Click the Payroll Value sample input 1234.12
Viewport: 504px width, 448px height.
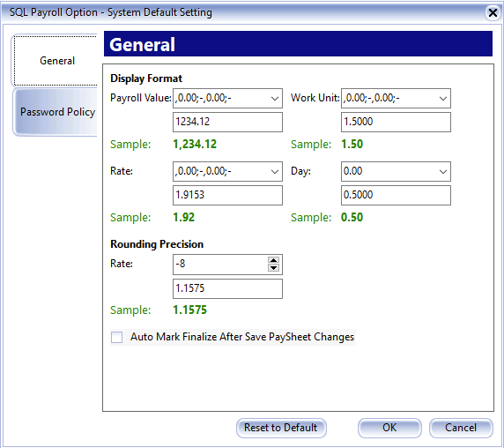click(x=227, y=122)
